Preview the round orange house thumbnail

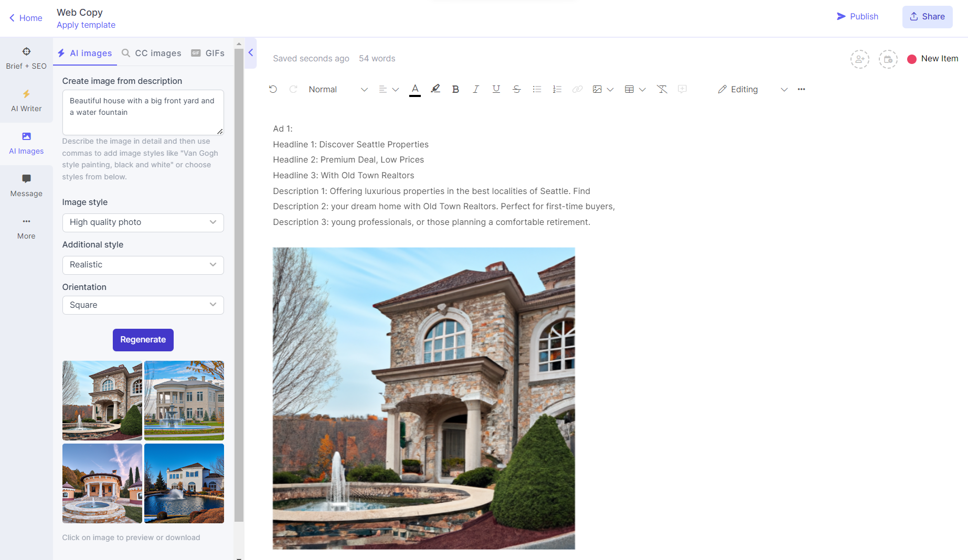[102, 483]
